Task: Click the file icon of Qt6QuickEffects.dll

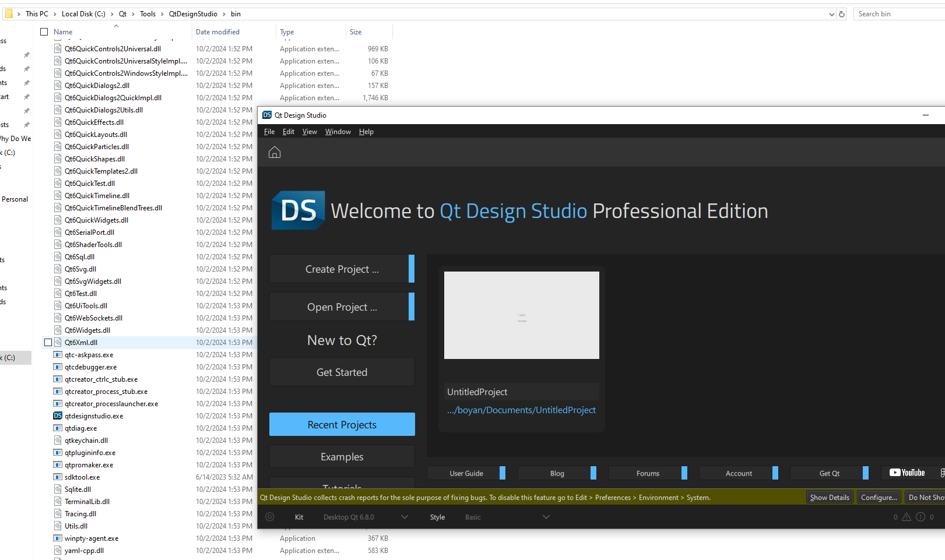Action: coord(58,122)
